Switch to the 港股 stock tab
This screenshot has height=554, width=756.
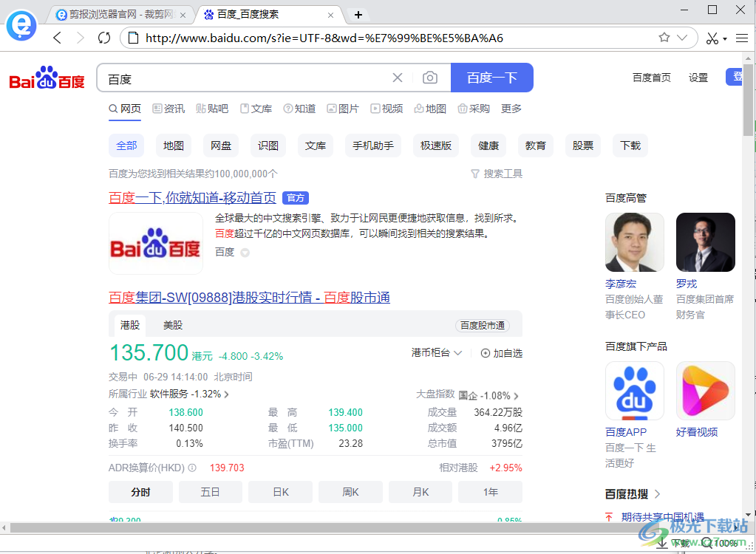(130, 325)
